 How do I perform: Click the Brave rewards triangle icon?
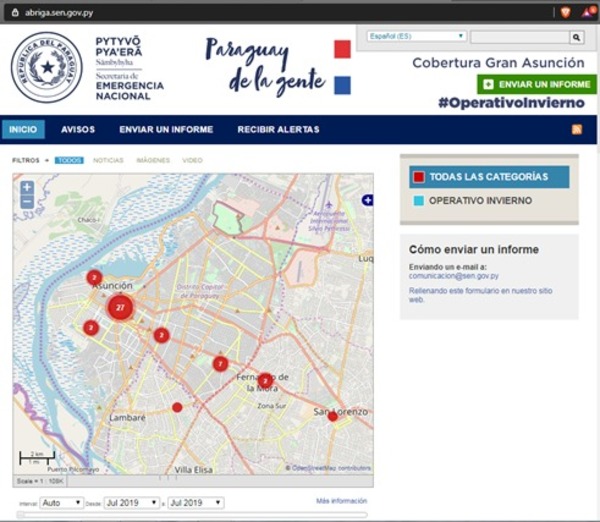[587, 13]
